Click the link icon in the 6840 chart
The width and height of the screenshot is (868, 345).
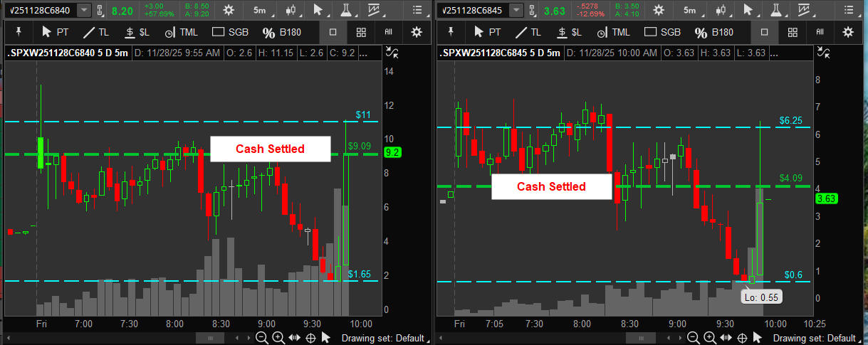tap(100, 11)
